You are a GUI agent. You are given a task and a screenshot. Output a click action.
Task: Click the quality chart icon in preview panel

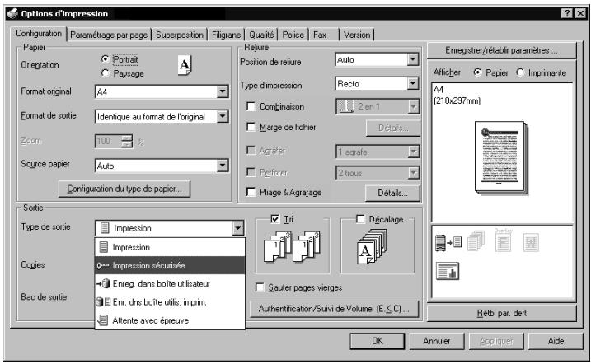point(448,271)
